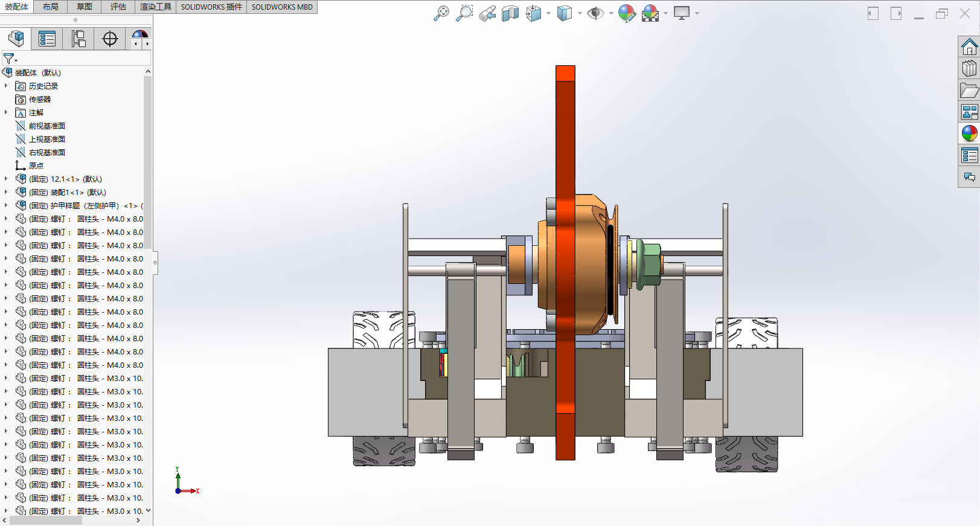Click the tree filter funnel icon

point(9,59)
